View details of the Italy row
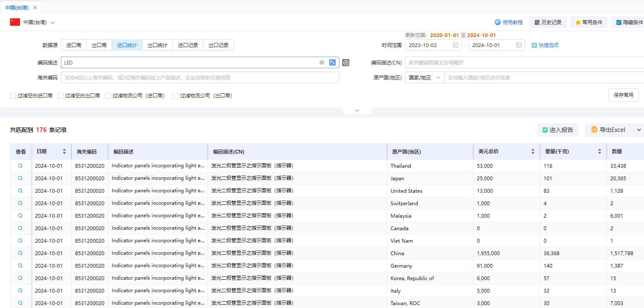 (x=20, y=291)
